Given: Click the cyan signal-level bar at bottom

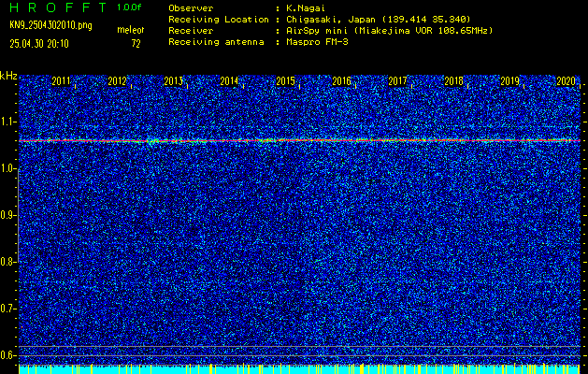Looking at the screenshot, I should (x=299, y=369).
